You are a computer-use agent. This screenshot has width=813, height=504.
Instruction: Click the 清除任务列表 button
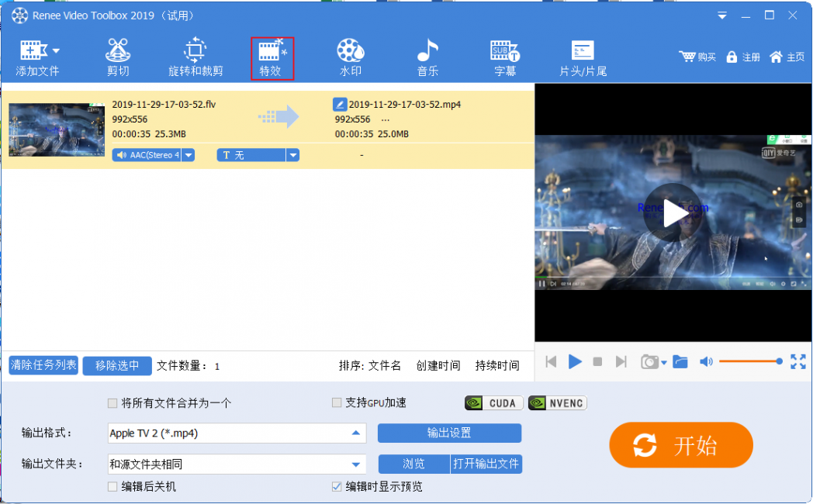43,365
